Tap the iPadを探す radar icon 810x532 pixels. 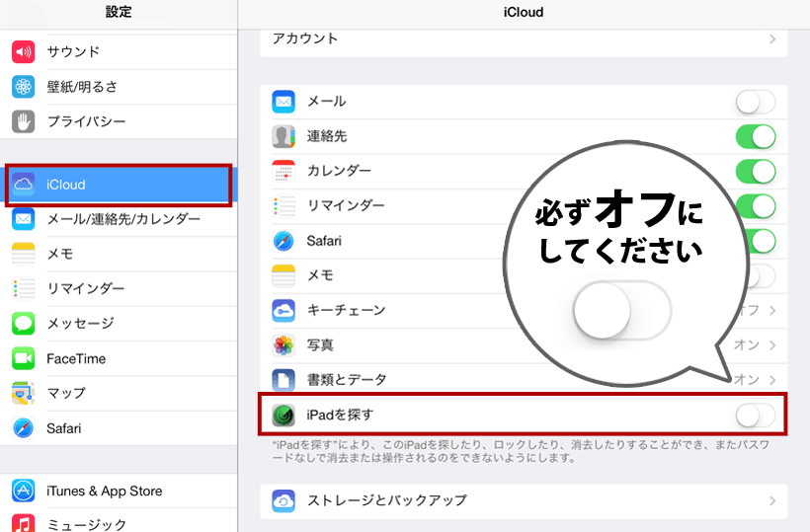pyautogui.click(x=283, y=415)
